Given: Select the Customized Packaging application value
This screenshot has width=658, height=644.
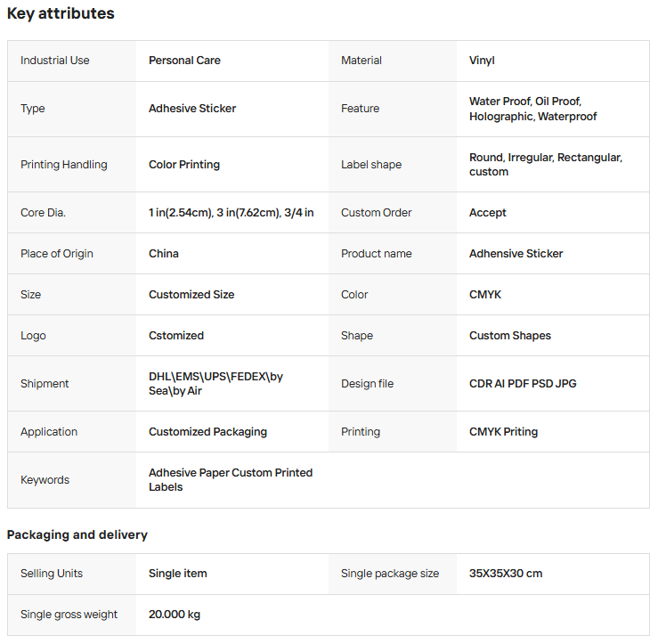Looking at the screenshot, I should point(207,432).
